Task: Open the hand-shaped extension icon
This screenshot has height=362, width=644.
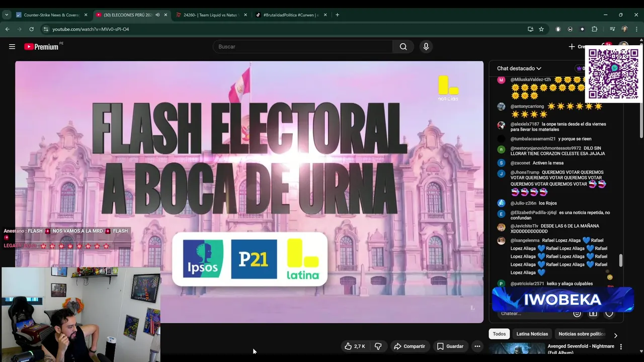Action: (558, 29)
